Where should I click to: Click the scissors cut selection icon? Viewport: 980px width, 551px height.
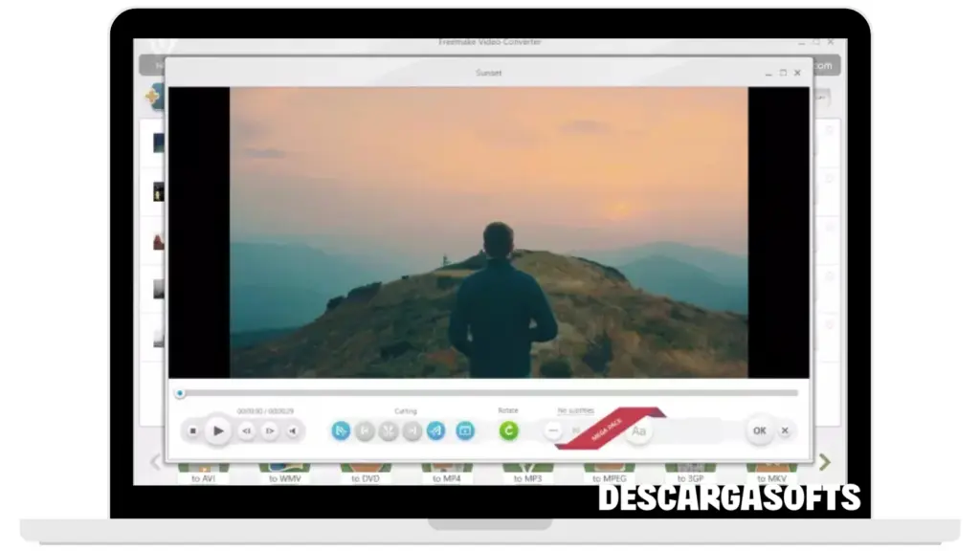coord(389,431)
